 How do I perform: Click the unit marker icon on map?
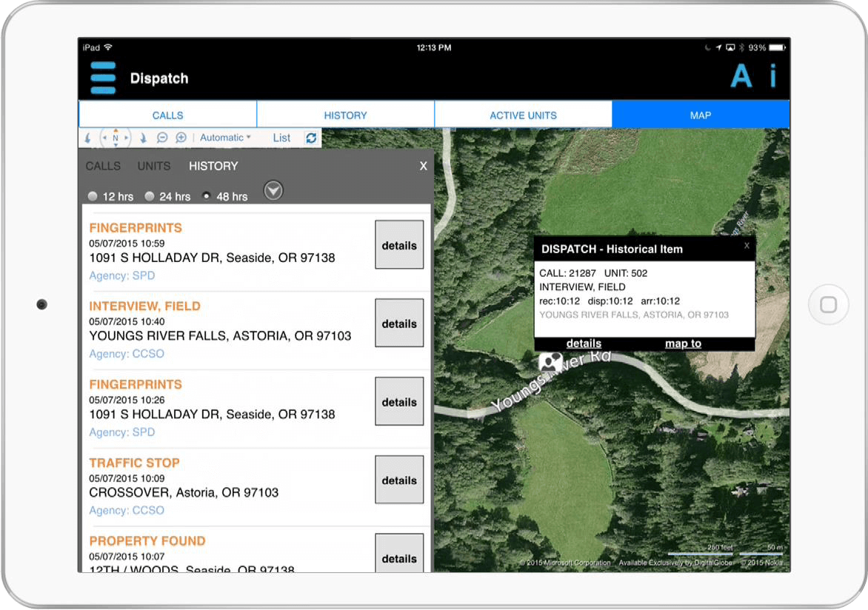(x=550, y=361)
